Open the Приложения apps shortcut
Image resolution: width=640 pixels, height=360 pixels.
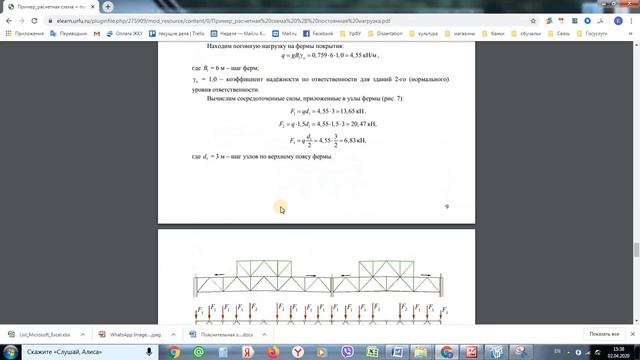[x=24, y=33]
